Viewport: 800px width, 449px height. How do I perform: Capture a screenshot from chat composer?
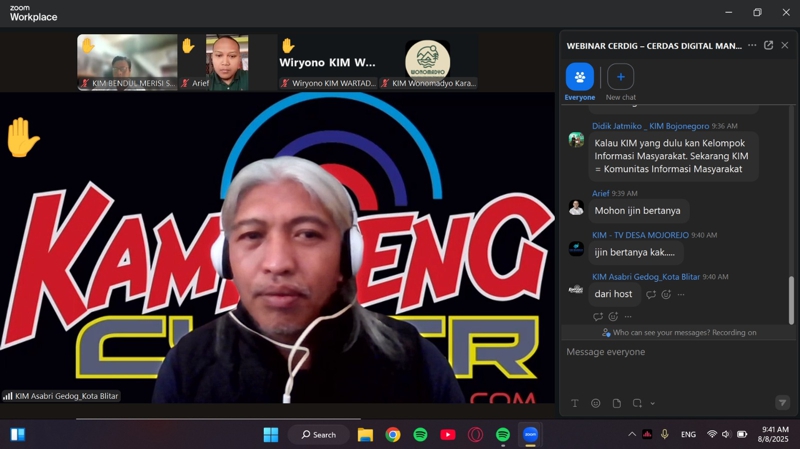point(637,403)
